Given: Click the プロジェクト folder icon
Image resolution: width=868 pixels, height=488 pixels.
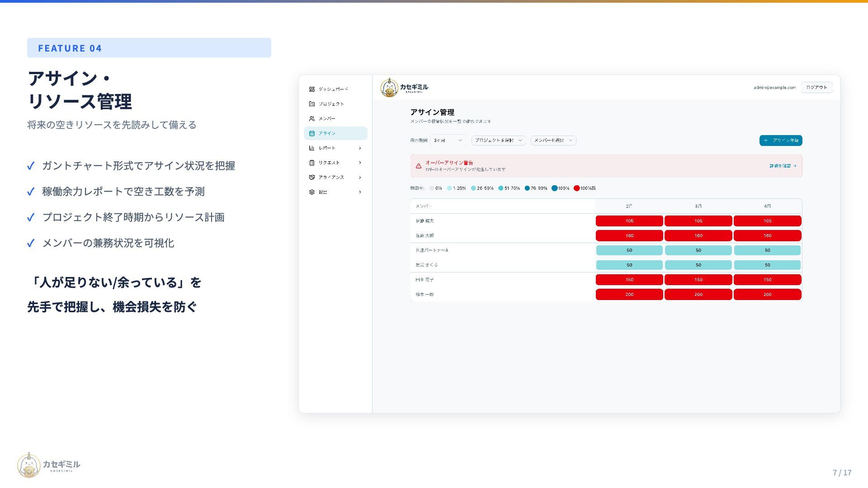Looking at the screenshot, I should click(x=311, y=104).
